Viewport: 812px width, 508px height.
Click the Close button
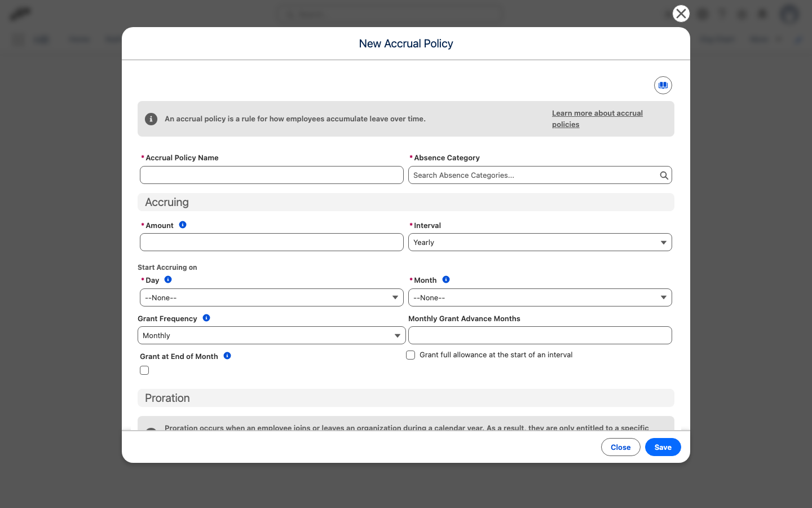click(621, 447)
